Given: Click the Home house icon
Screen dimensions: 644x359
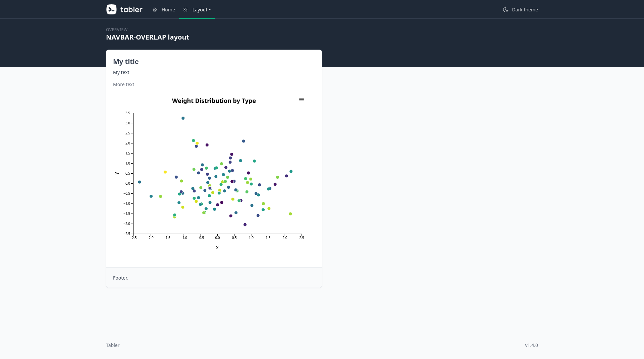Looking at the screenshot, I should [x=155, y=10].
